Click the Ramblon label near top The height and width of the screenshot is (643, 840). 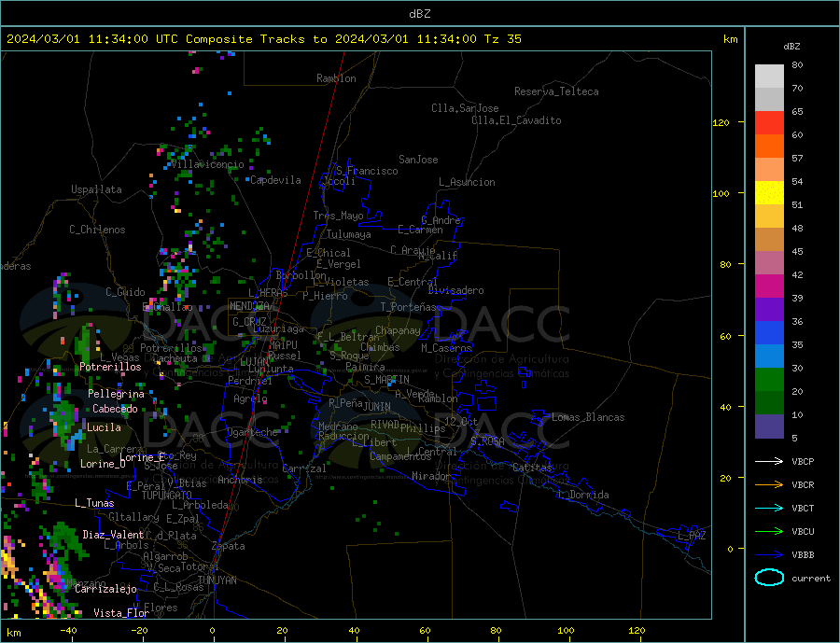[336, 78]
